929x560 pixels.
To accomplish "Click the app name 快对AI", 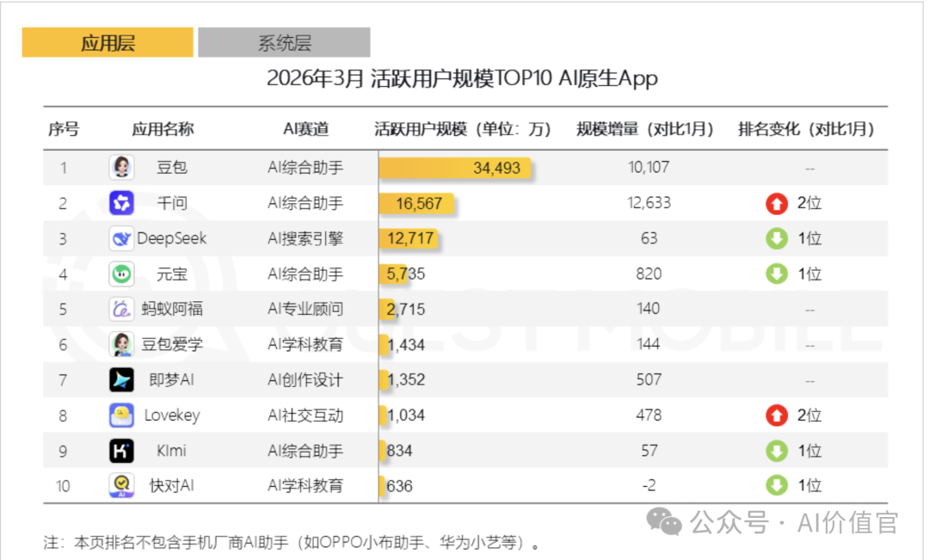I will coord(172,486).
